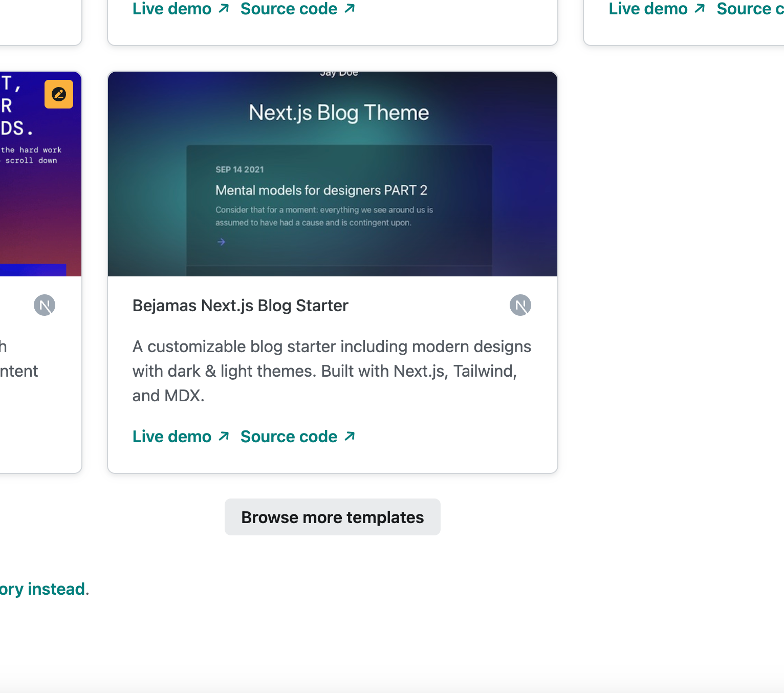Click the 'SEP 14 2021' date in preview
This screenshot has width=784, height=693.
tap(239, 169)
